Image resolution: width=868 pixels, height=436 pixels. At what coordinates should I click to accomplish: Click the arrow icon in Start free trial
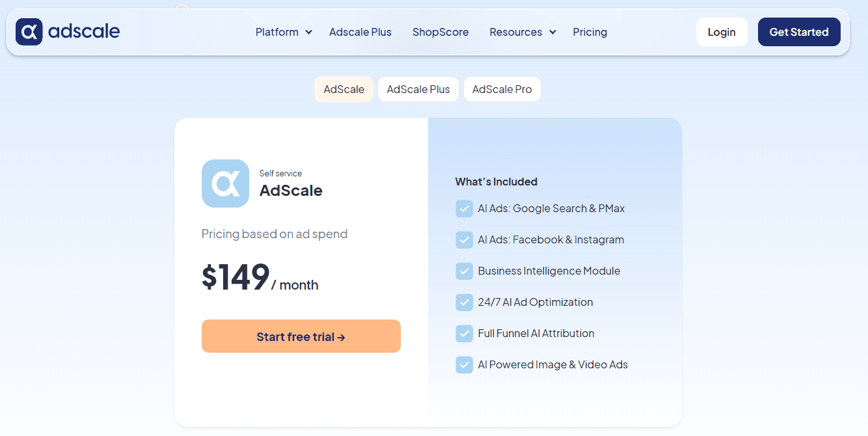click(x=342, y=336)
